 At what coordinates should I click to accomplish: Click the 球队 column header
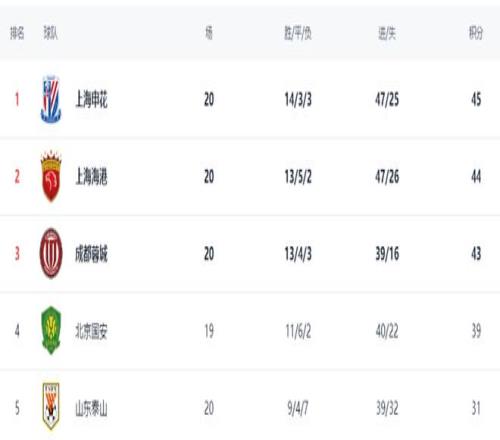pyautogui.click(x=50, y=33)
